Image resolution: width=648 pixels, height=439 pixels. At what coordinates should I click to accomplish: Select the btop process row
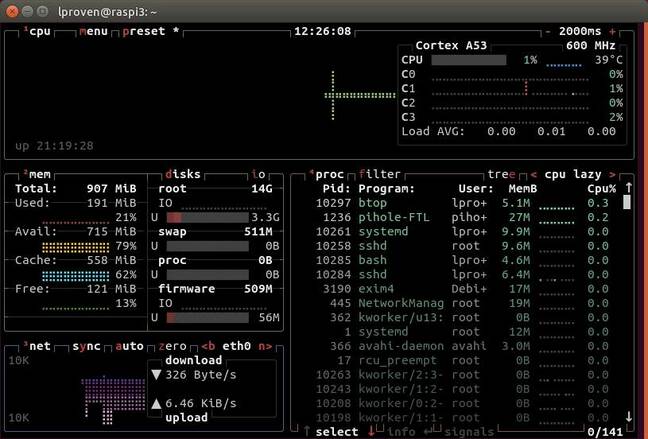[462, 203]
